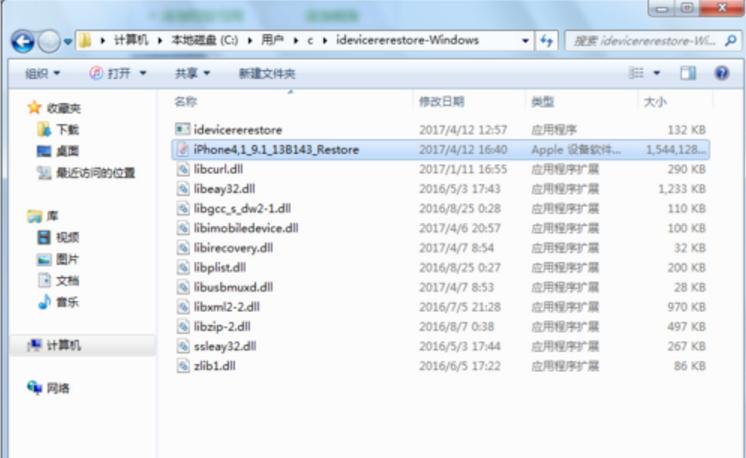Image resolution: width=746 pixels, height=458 pixels.
Task: Select the libcurl.dll file icon
Action: pos(183,169)
